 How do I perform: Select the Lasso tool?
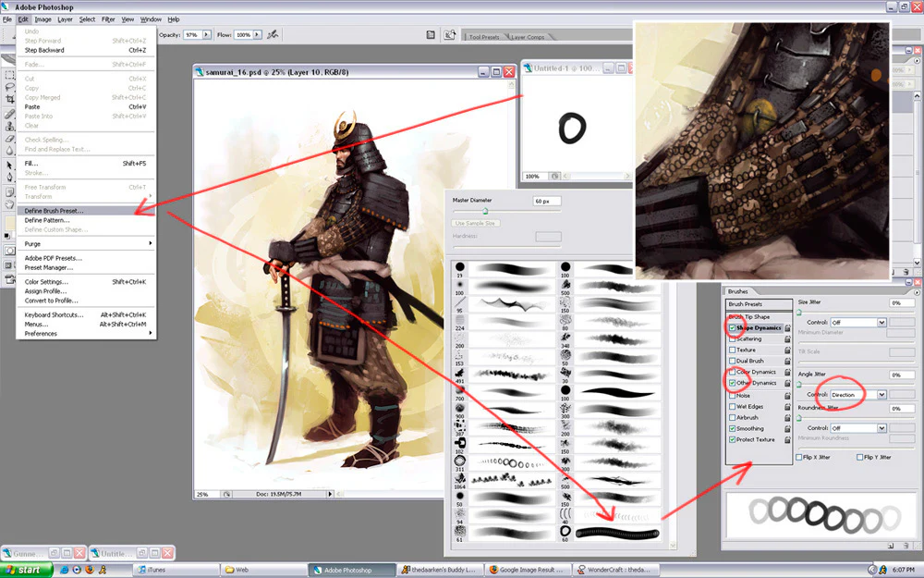pyautogui.click(x=10, y=87)
